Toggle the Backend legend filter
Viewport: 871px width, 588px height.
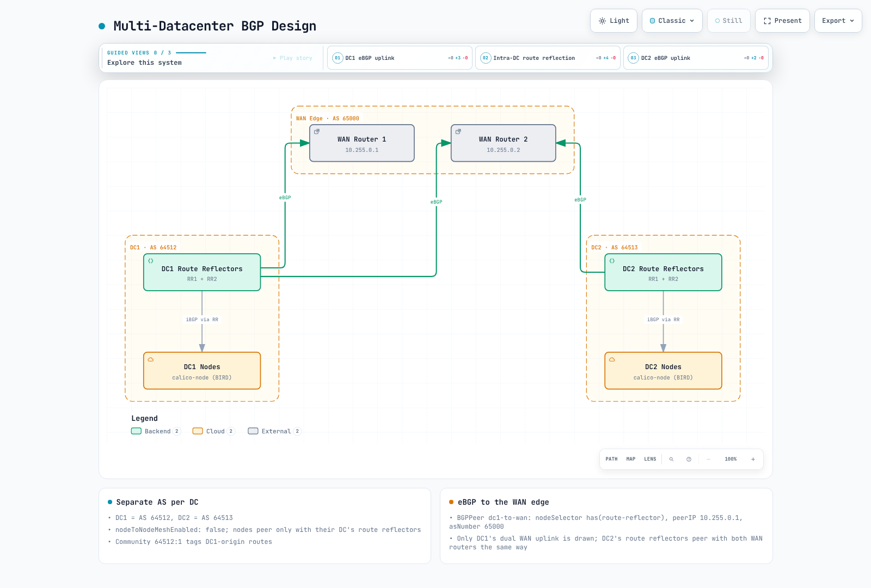click(x=156, y=431)
